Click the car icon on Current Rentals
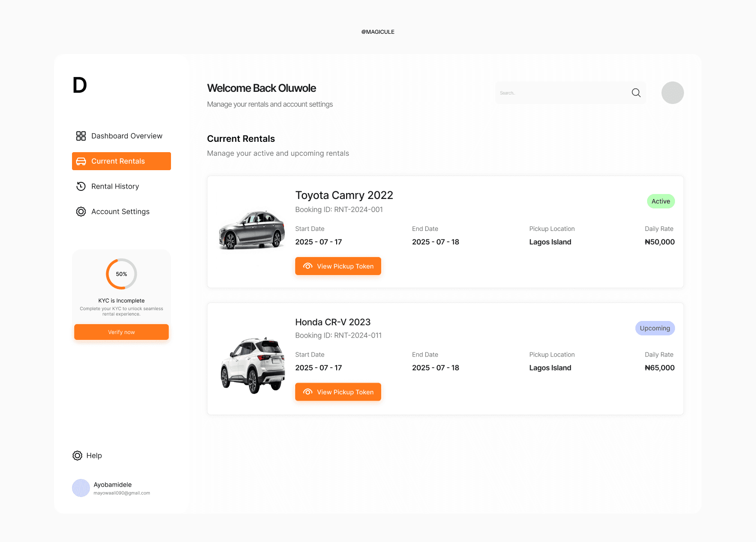This screenshot has height=542, width=756. coord(81,161)
